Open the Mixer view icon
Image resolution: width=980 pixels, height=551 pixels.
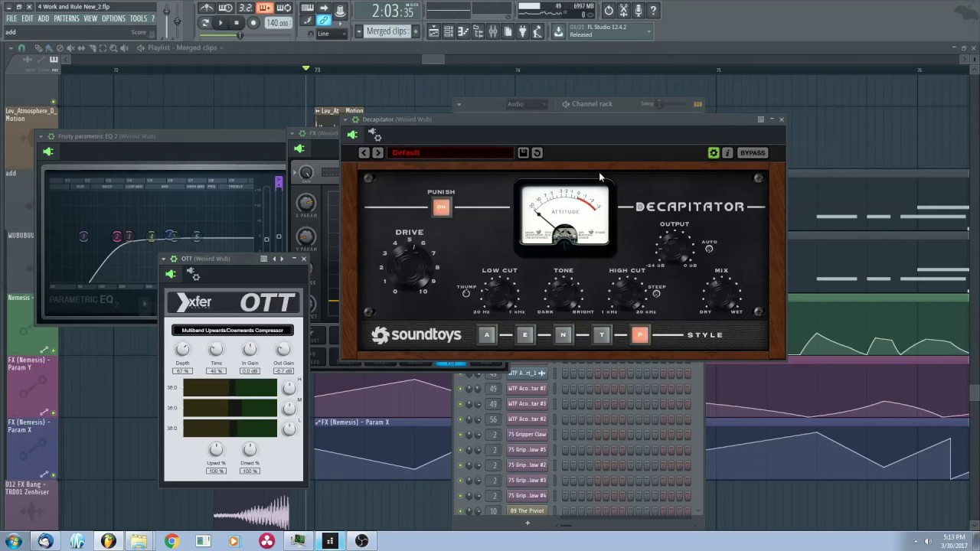pos(493,31)
